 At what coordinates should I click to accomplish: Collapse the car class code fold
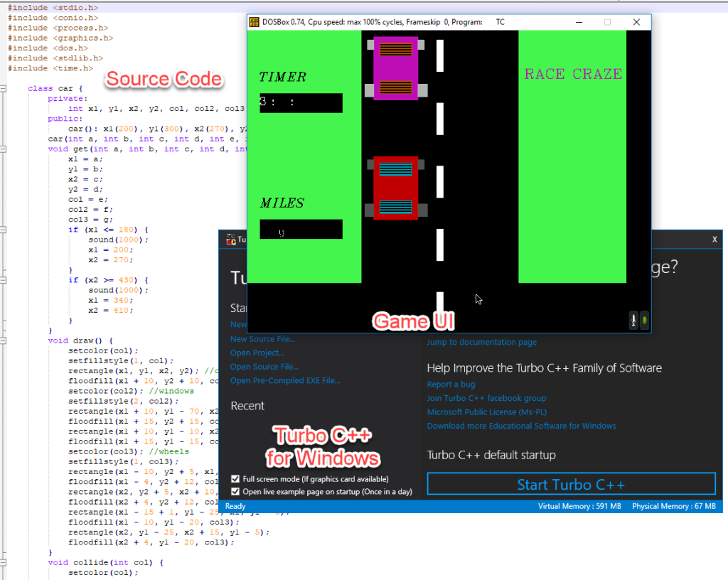coord(4,88)
